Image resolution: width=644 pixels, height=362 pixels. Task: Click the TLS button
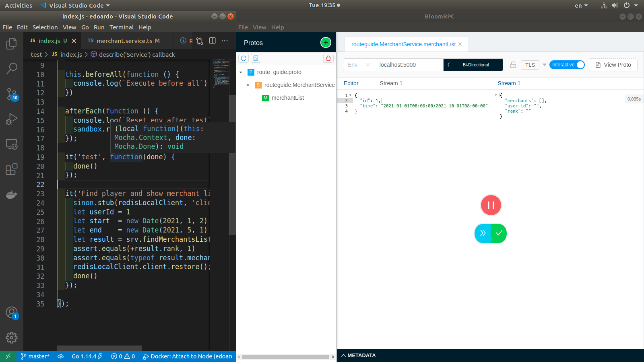click(x=530, y=65)
